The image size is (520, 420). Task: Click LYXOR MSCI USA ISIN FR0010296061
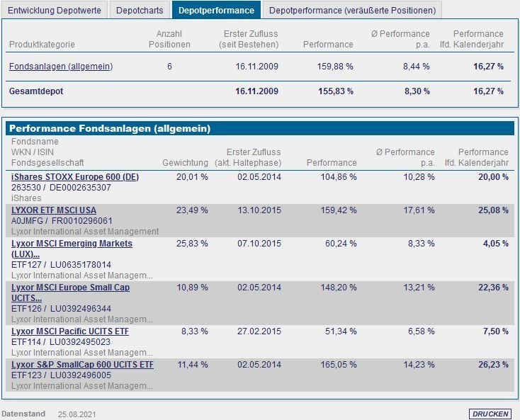82,221
